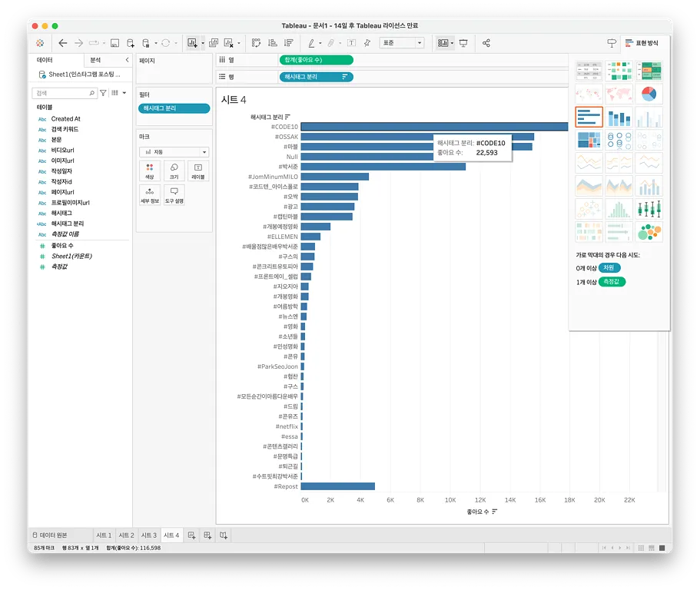
Task: Click the 도구 설명 (tooltip) mark button
Action: point(174,195)
